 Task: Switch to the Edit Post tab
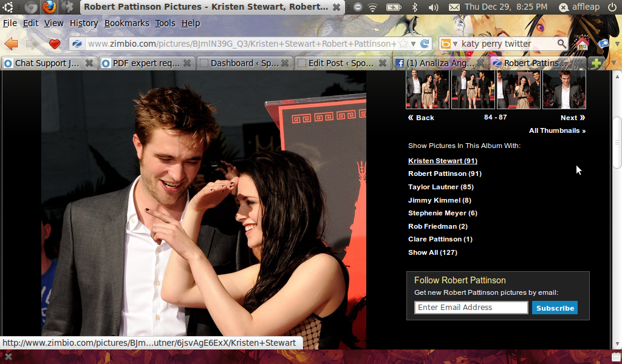click(342, 63)
